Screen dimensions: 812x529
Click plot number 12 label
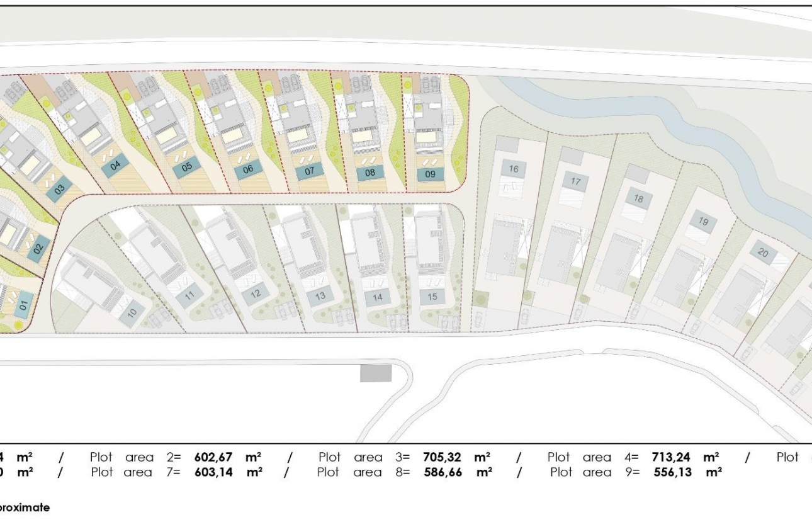coord(255,294)
